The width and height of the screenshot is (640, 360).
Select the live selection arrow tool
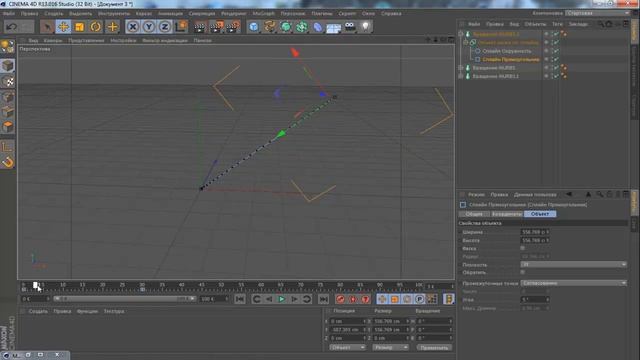(47, 27)
